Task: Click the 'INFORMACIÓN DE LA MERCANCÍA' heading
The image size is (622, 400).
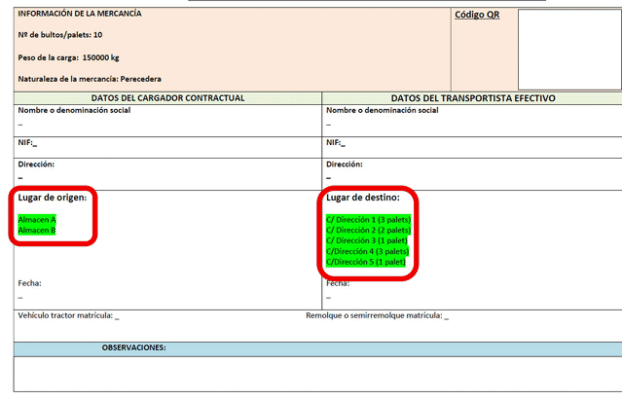Action: click(x=79, y=13)
